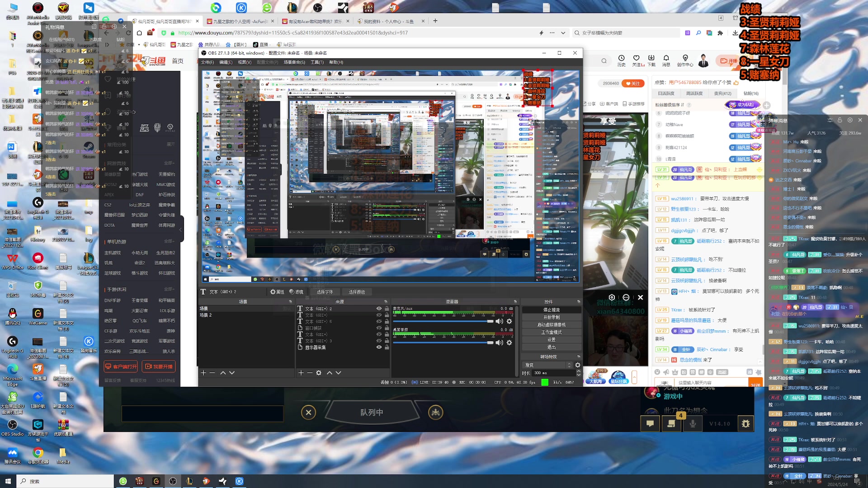
Task: Toggle lock on 窗口捕获 source
Action: pos(387,328)
